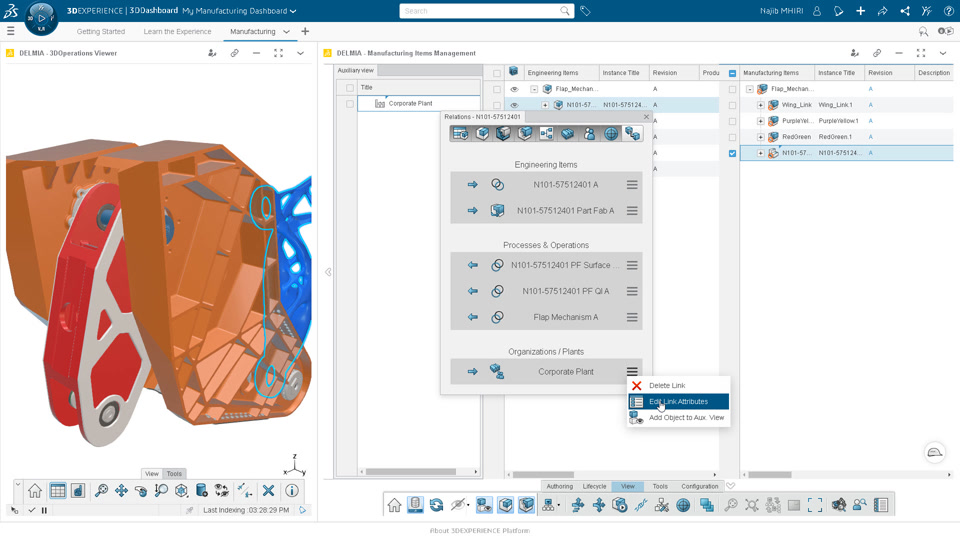The height and width of the screenshot is (540, 960).
Task: Expand the RedGreen tree node
Action: point(760,137)
